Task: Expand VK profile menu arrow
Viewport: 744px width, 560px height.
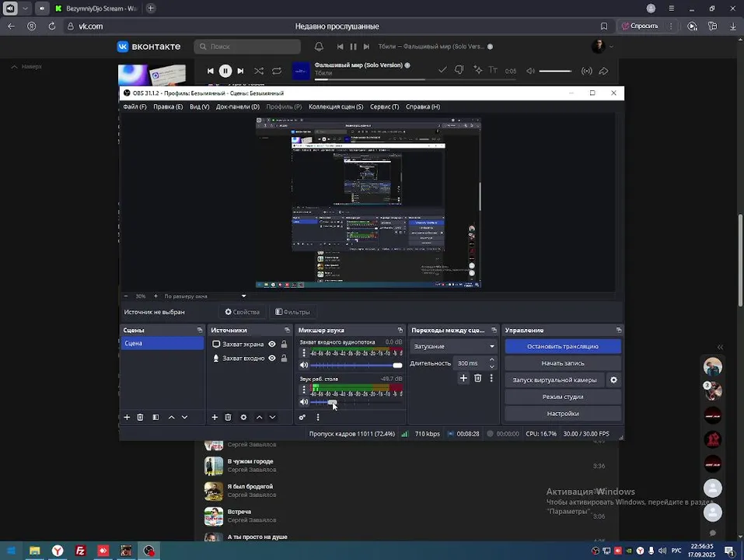Action: click(611, 47)
